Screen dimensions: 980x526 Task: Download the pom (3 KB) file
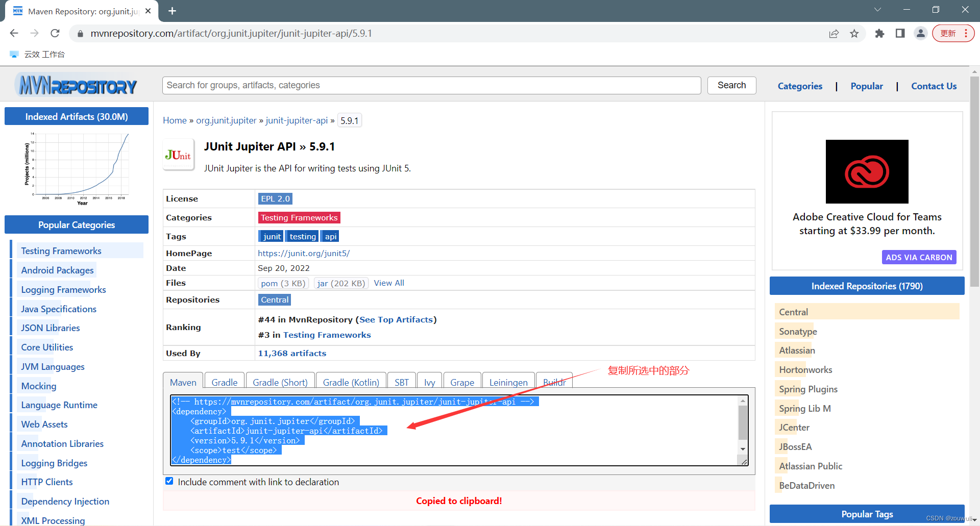pos(283,283)
